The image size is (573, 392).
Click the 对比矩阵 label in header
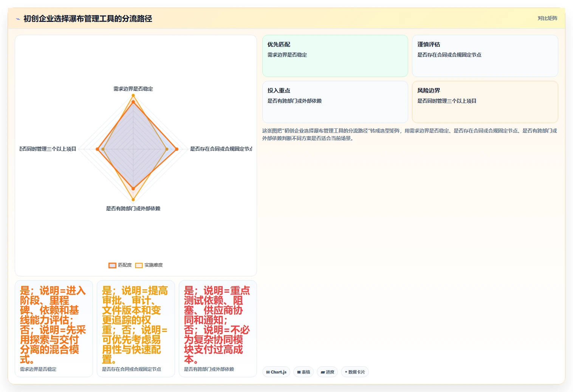[547, 18]
